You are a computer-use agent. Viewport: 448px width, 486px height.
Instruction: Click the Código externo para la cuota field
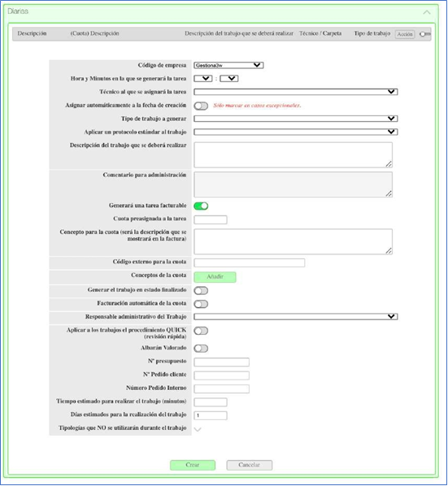[250, 263]
